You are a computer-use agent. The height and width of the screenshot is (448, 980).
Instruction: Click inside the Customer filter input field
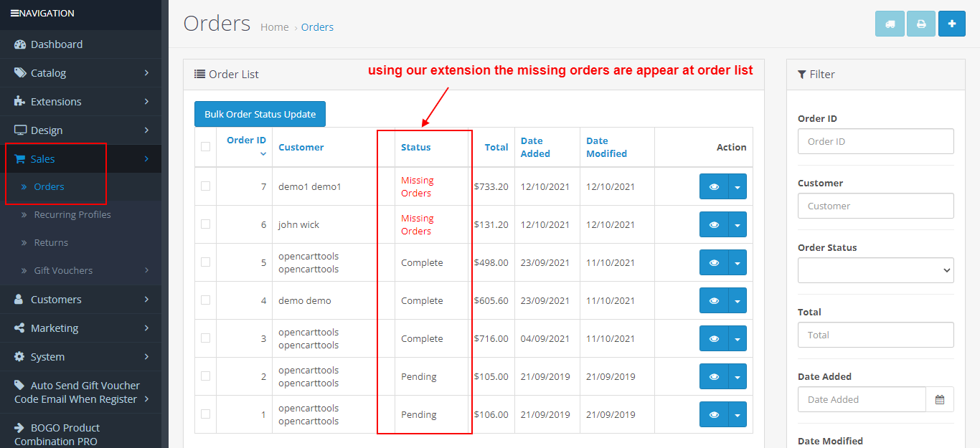875,206
